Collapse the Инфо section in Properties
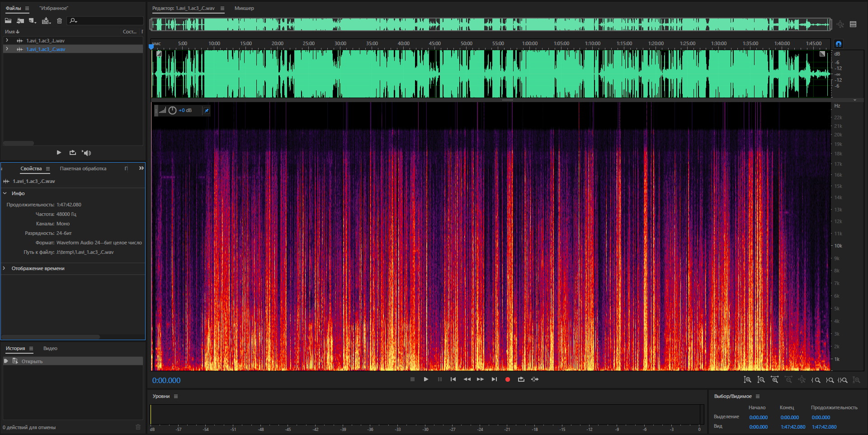Viewport: 868px width, 435px height. pos(5,193)
